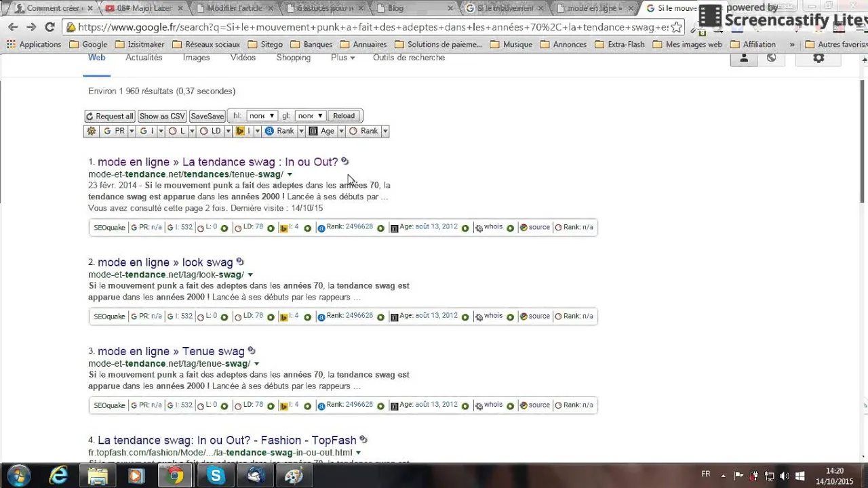This screenshot has width=868, height=488.
Task: Click SEOquake icon next to TopFash title
Action: point(363,439)
